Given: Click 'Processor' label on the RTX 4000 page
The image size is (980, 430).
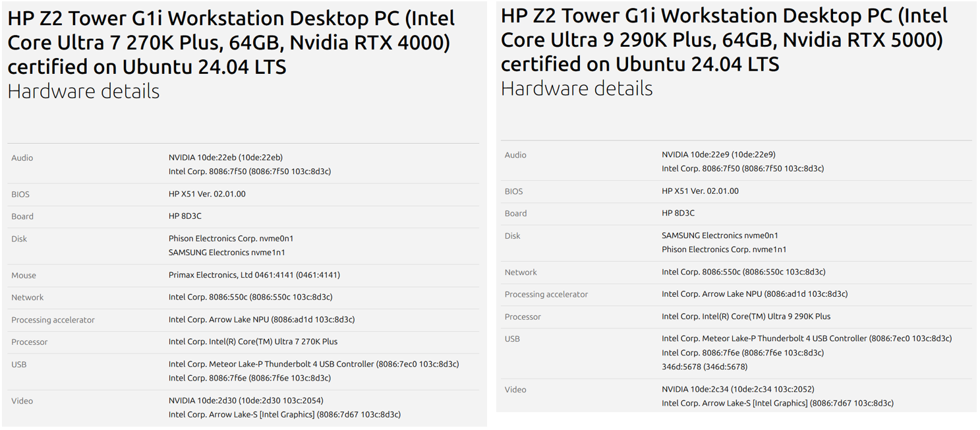Looking at the screenshot, I should click(30, 342).
